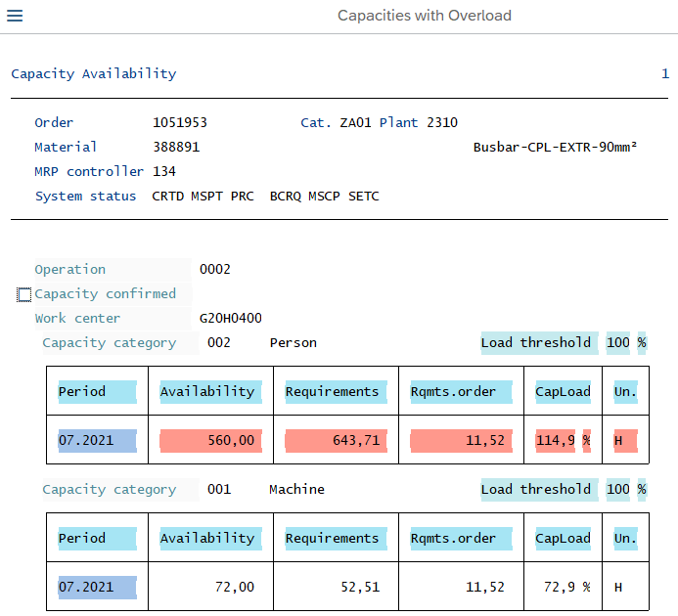Open the hamburger menu icon

coord(15,16)
